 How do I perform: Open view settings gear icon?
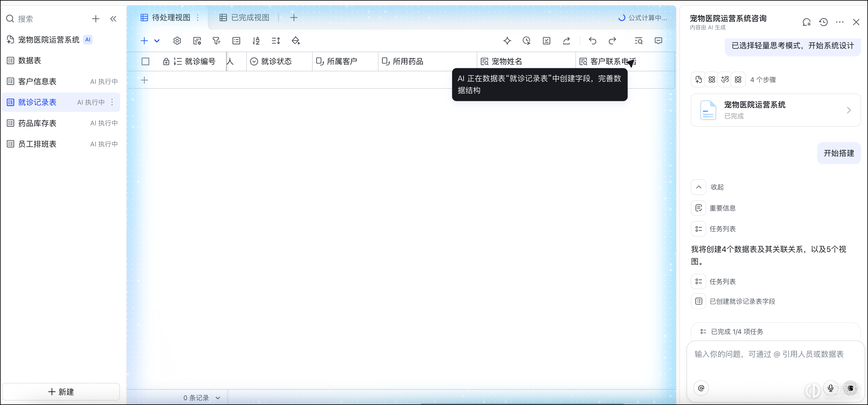point(177,41)
